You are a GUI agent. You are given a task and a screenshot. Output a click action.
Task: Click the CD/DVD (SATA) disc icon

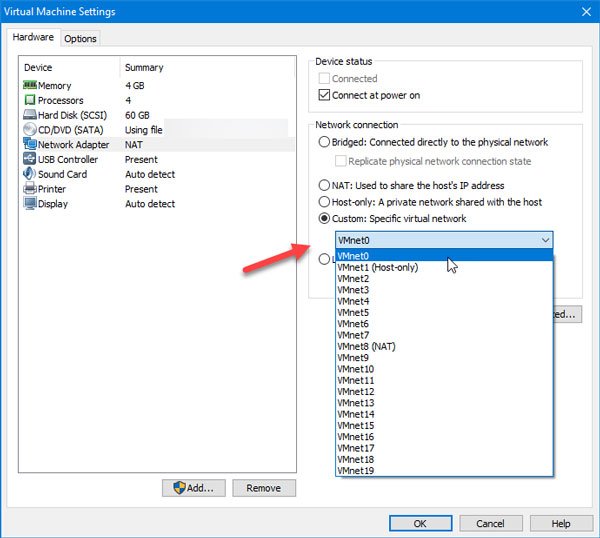(30, 129)
